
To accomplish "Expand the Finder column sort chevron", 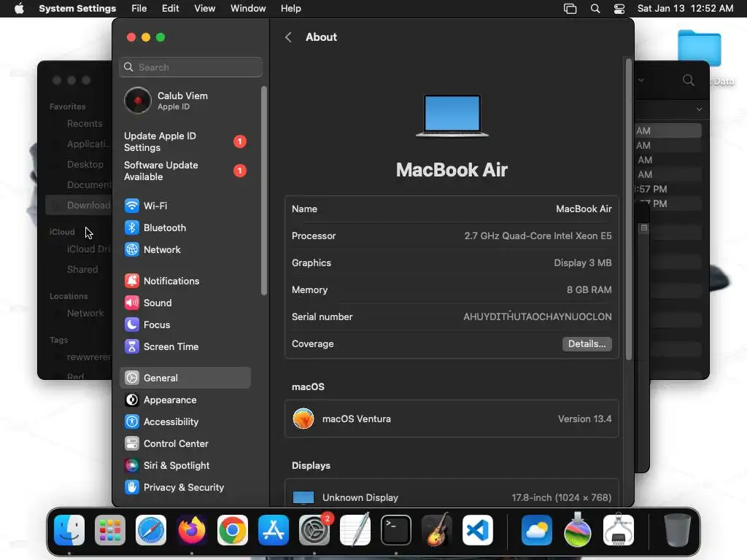I will [x=699, y=109].
